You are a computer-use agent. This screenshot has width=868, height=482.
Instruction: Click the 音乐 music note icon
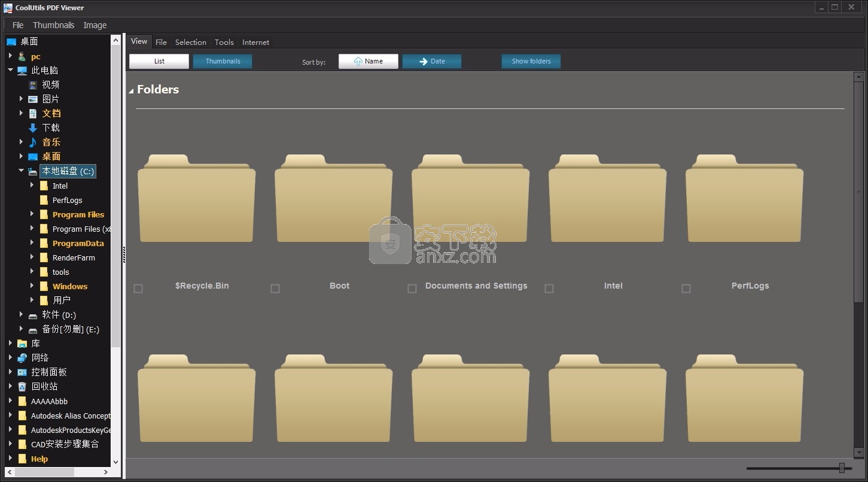(33, 143)
